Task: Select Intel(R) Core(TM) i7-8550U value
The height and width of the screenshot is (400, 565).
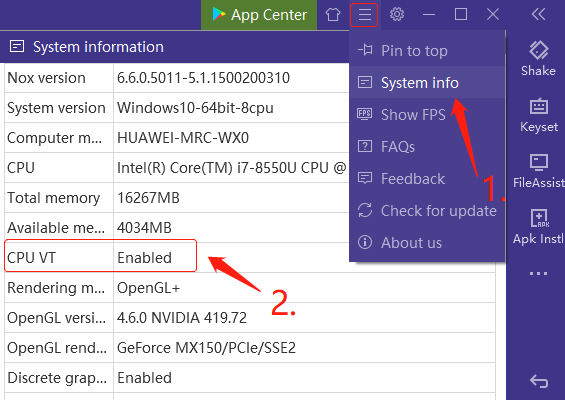Action: click(231, 168)
